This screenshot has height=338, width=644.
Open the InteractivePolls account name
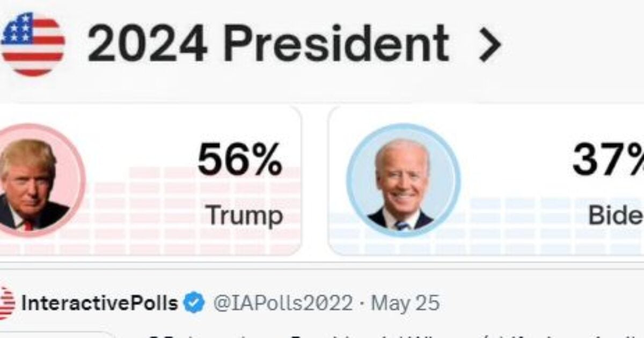pos(99,304)
